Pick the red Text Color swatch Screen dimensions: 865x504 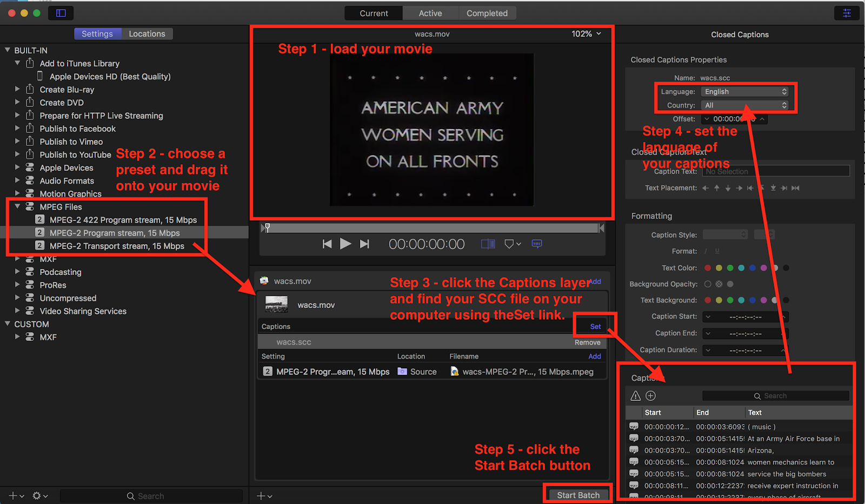point(708,268)
